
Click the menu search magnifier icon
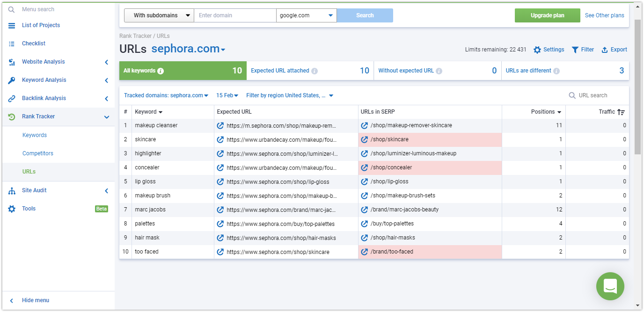(x=12, y=9)
